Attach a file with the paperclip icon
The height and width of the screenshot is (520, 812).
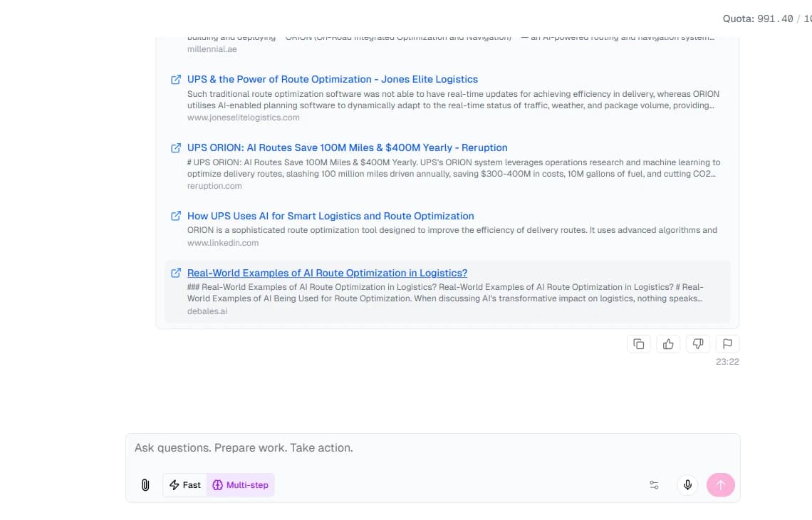(145, 485)
